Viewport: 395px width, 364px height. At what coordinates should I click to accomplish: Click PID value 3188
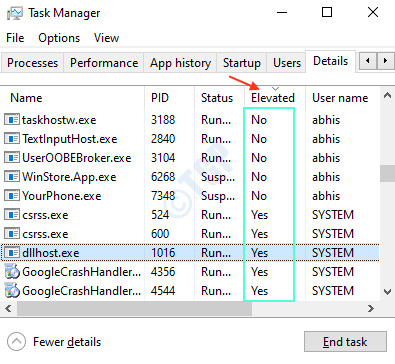[x=163, y=120]
